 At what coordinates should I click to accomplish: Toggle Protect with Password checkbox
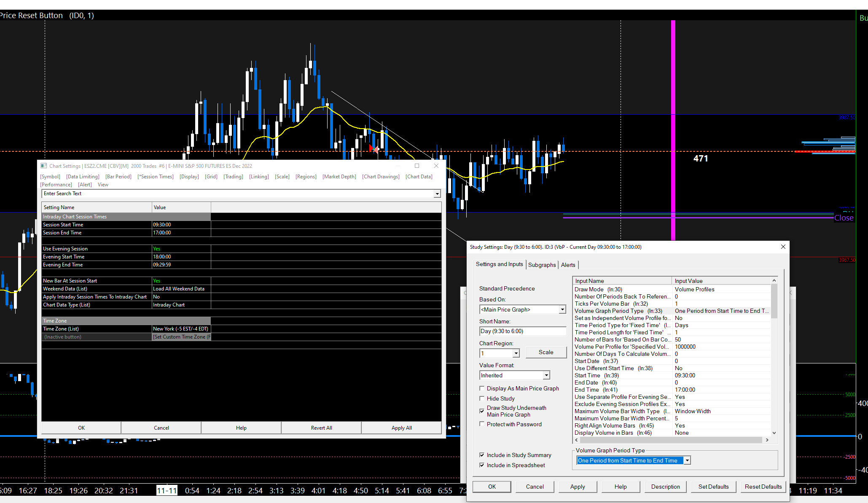click(x=482, y=424)
